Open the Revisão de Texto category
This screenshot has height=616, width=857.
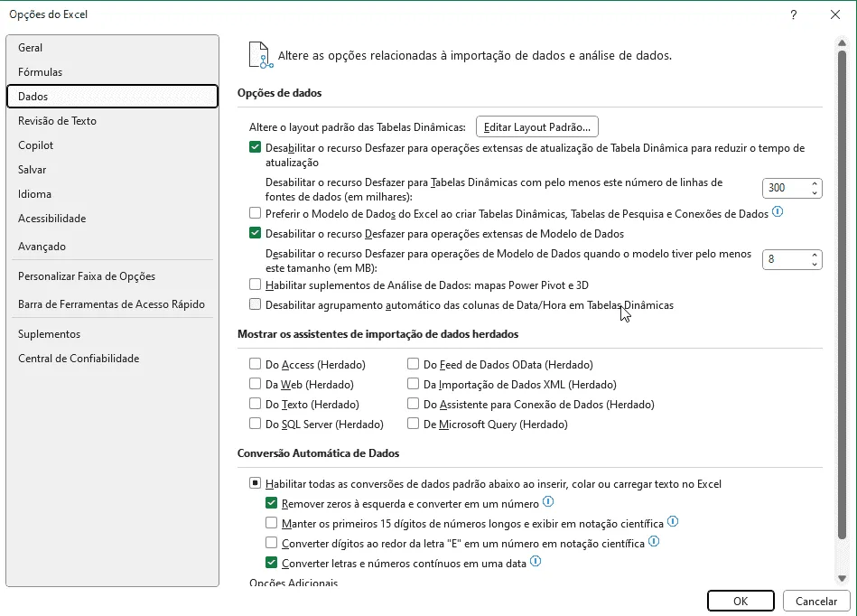(x=112, y=121)
